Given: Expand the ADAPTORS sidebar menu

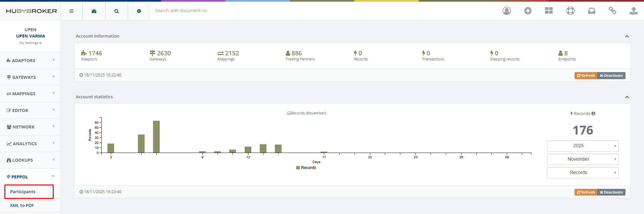Looking at the screenshot, I should tap(30, 60).
